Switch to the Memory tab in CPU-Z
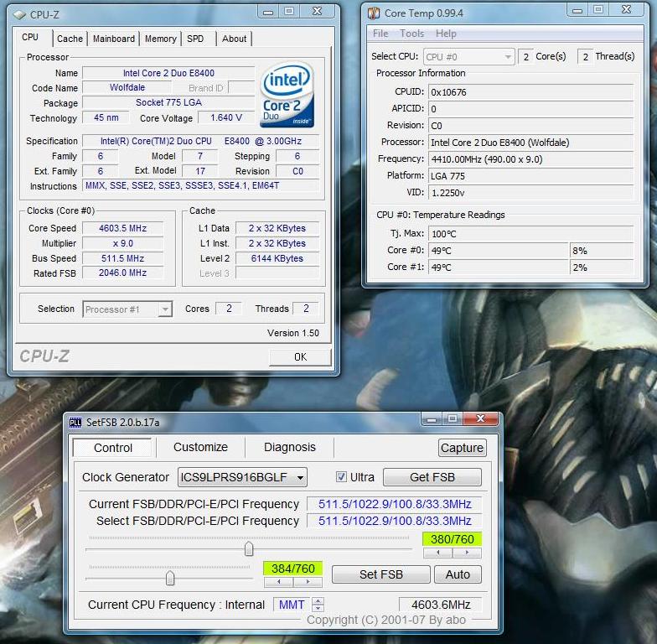Image resolution: width=657 pixels, height=644 pixels. (161, 39)
